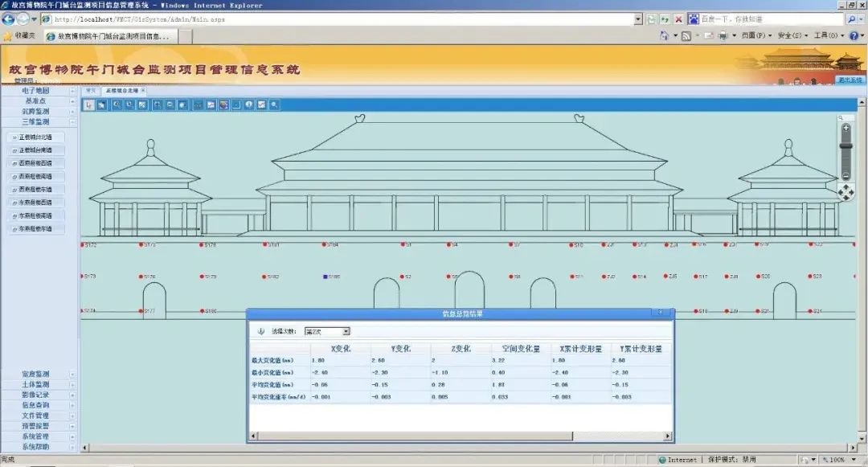This screenshot has height=467, width=868.
Task: Click the 3.22 value in 空间变化量 column
Action: click(498, 360)
